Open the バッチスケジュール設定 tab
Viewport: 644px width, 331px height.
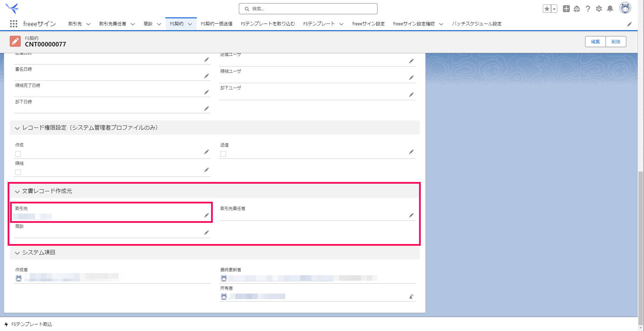477,24
